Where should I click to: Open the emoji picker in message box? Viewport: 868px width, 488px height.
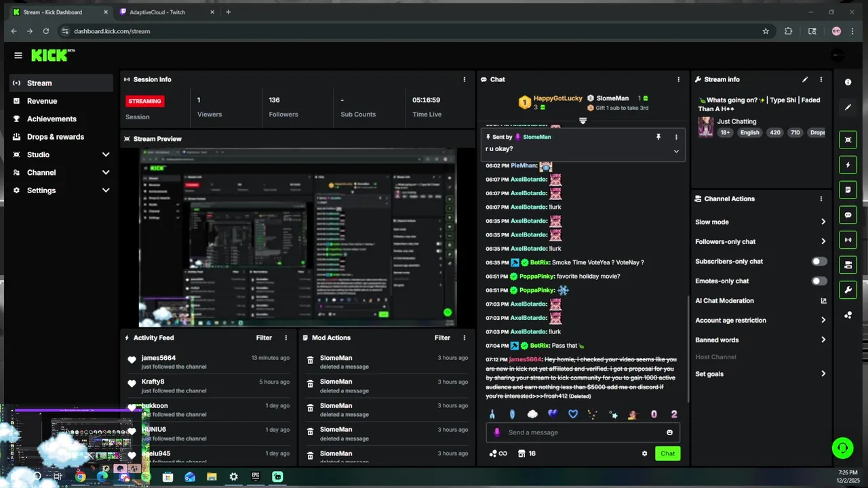[670, 432]
